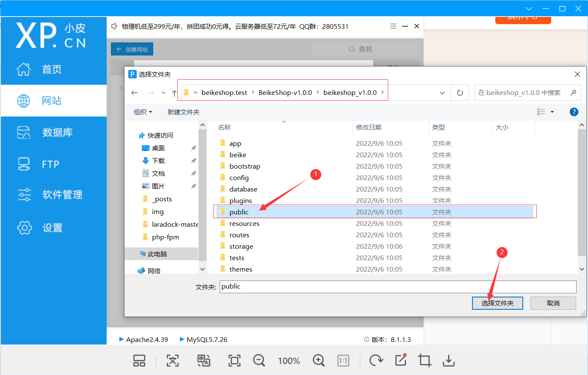Viewport: 588px width, 375px height.
Task: Open the 数据库 database section
Action: click(53, 132)
